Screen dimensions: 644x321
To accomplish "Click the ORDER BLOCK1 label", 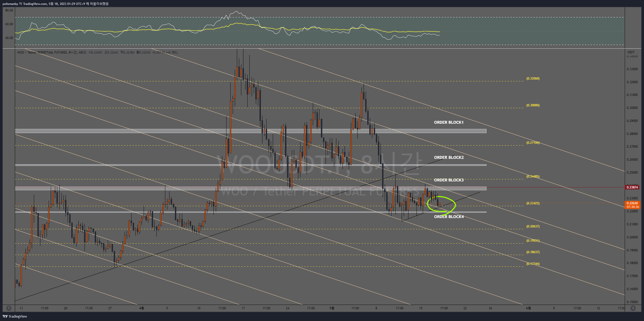I will point(449,122).
